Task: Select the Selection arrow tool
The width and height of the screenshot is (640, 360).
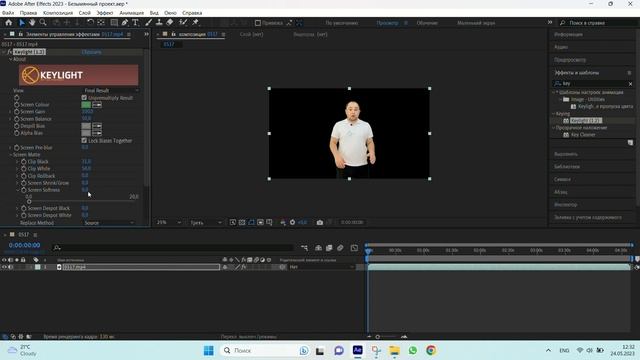Action: [22, 23]
